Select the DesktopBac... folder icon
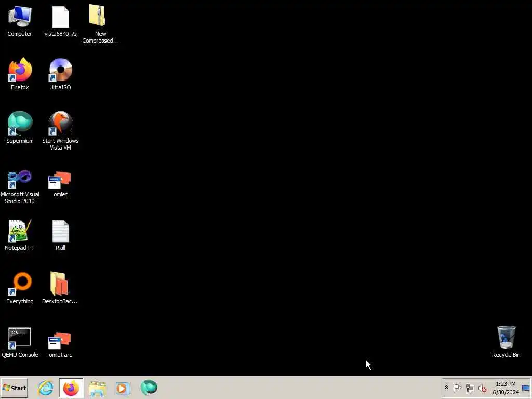This screenshot has width=532, height=399. pos(60,288)
